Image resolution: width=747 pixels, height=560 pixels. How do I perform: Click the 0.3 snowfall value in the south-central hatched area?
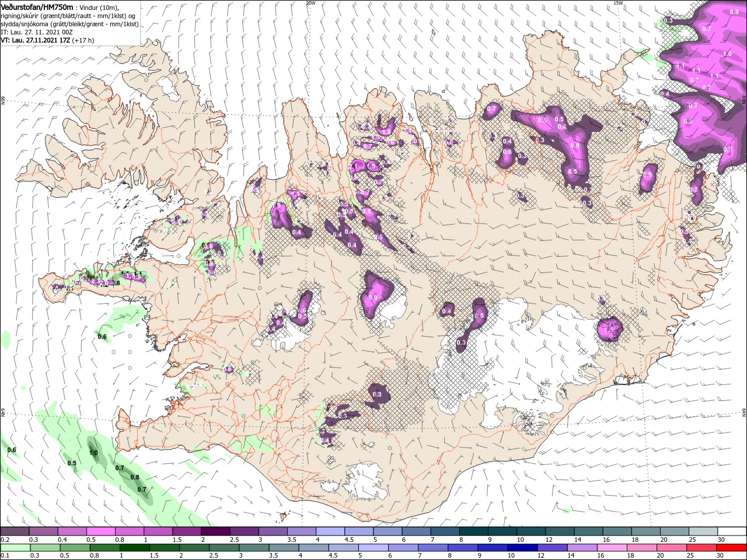point(377,394)
